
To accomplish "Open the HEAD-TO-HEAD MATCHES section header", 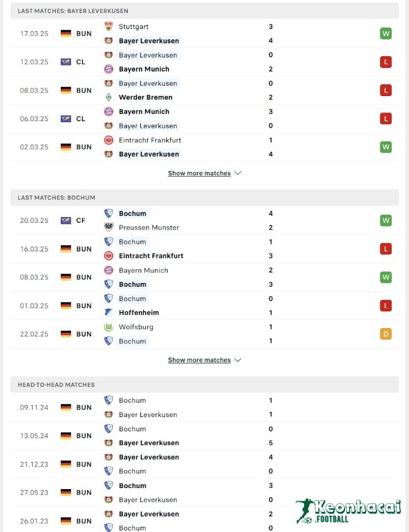I will point(56,384).
